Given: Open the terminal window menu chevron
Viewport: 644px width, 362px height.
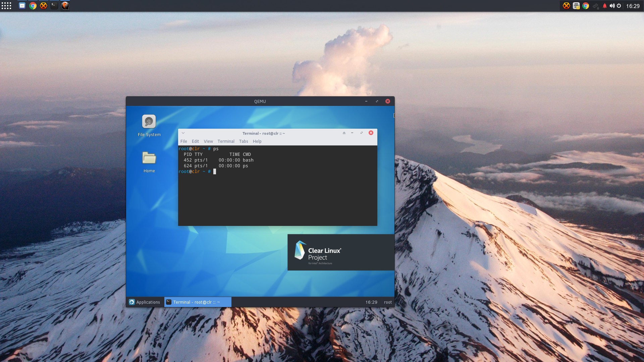Looking at the screenshot, I should click(x=183, y=133).
